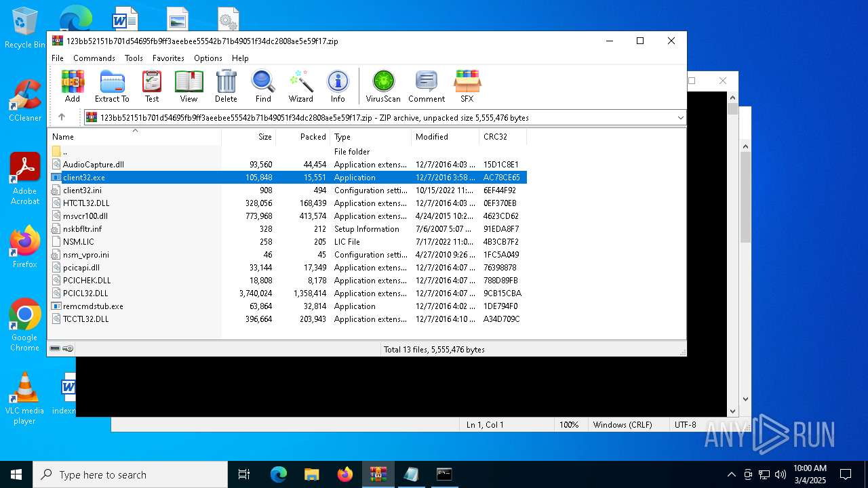Select NSM.LIC in the file list
The width and height of the screenshot is (868, 488).
pos(288,242)
